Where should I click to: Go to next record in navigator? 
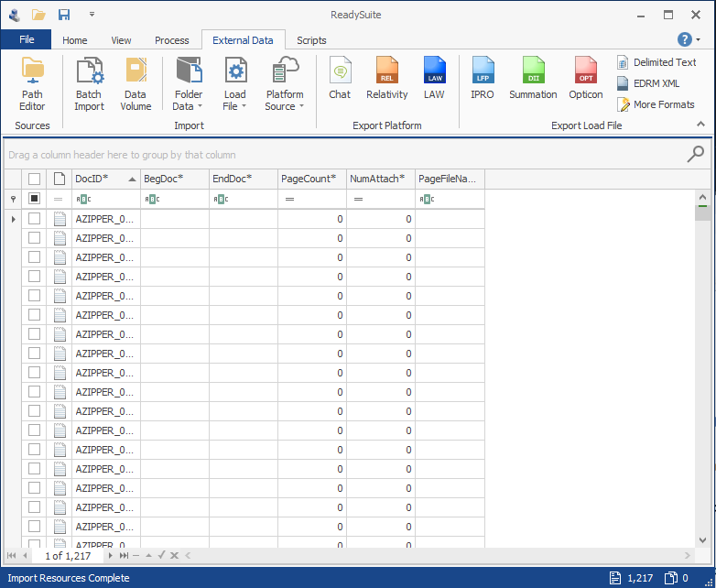pos(110,556)
